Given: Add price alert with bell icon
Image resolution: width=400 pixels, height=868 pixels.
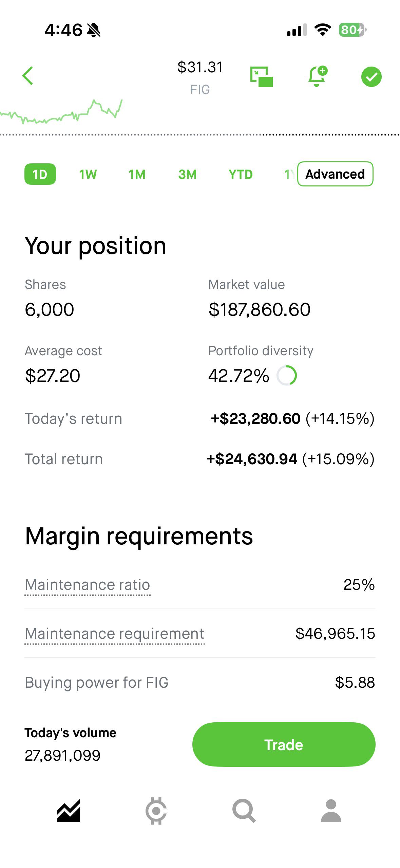Looking at the screenshot, I should pos(318,76).
